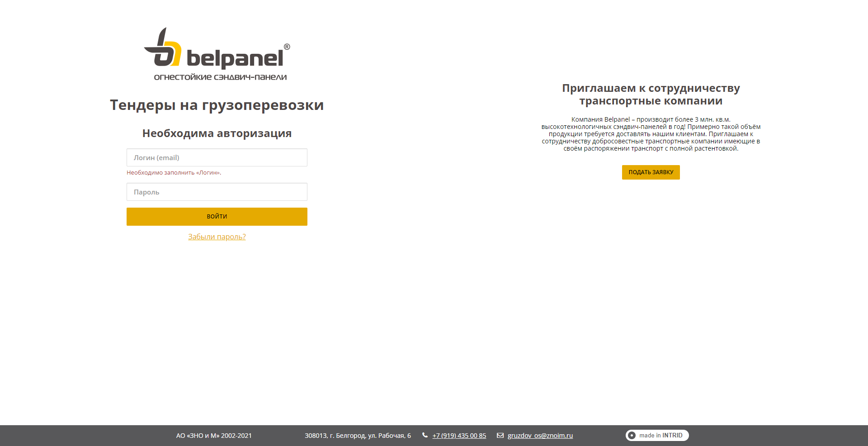Viewport: 868px width, 446px height.
Task: Focus the Логин (email) input field
Action: click(x=217, y=157)
